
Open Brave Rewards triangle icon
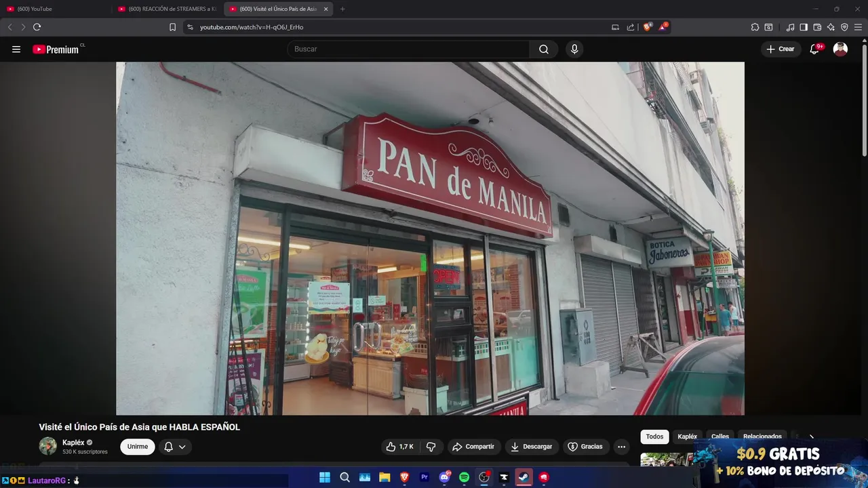pyautogui.click(x=663, y=27)
